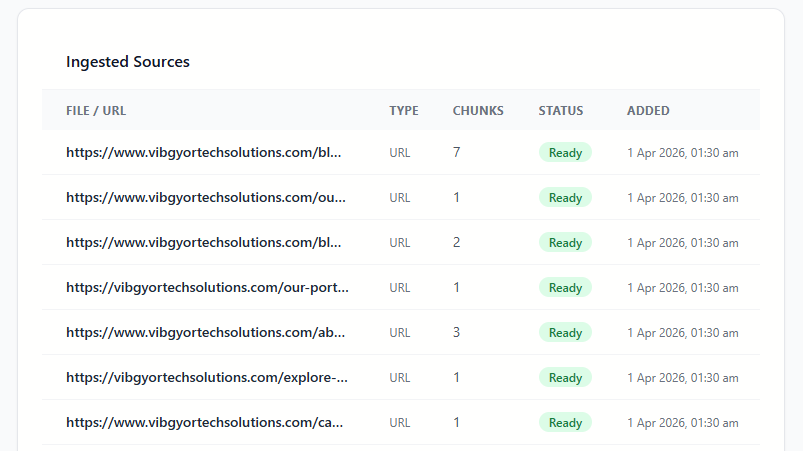Click 'Ready' badge in the 7-chunk row
Screen dimensions: 803x451
565,153
